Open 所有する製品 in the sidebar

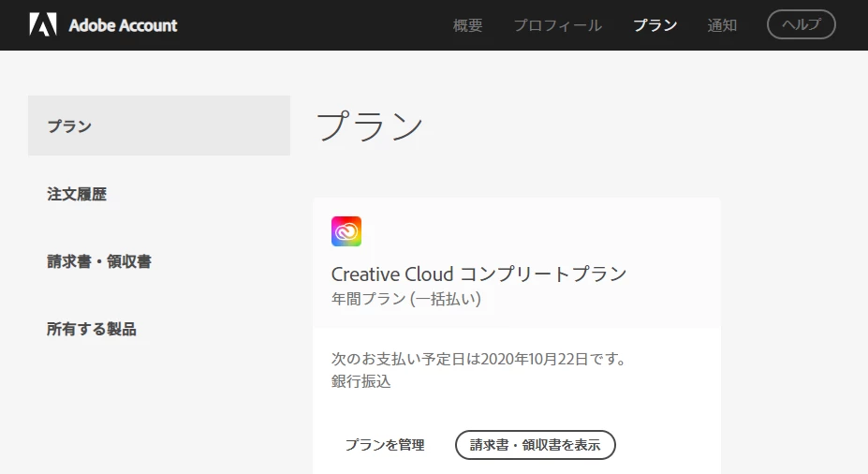point(92,329)
